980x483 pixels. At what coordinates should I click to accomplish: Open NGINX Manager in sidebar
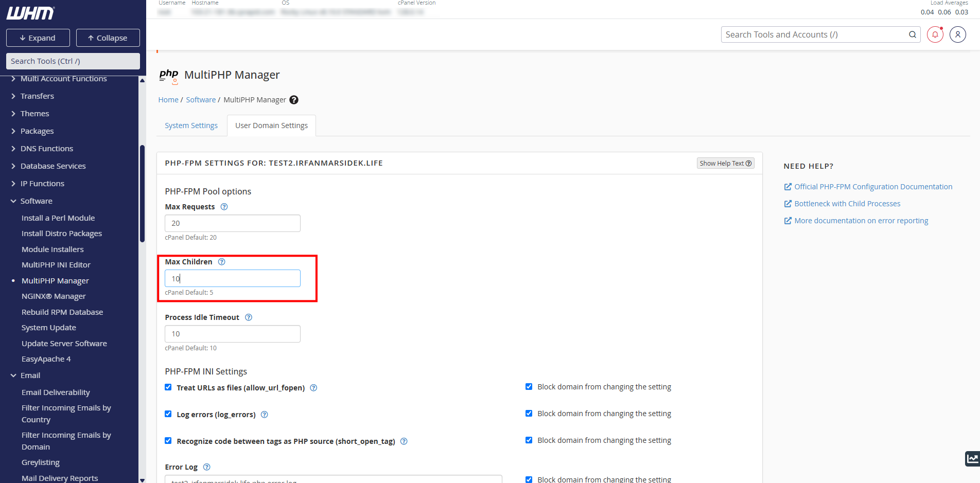click(54, 296)
